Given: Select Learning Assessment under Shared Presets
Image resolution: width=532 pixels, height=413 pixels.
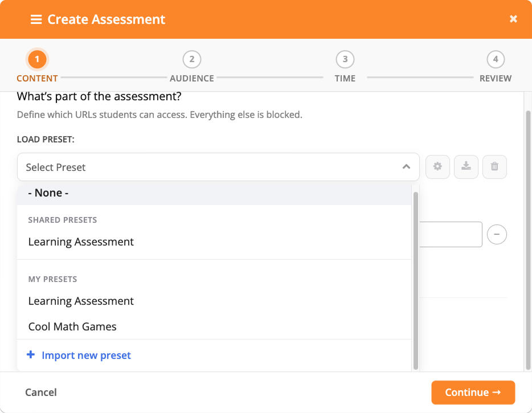Looking at the screenshot, I should tap(214, 242).
